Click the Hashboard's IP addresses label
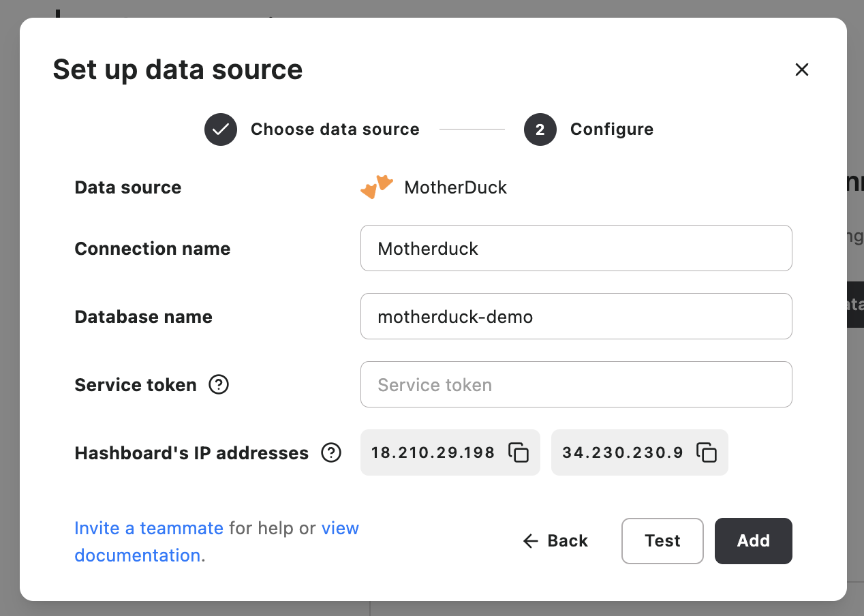Image resolution: width=864 pixels, height=616 pixels. point(191,453)
